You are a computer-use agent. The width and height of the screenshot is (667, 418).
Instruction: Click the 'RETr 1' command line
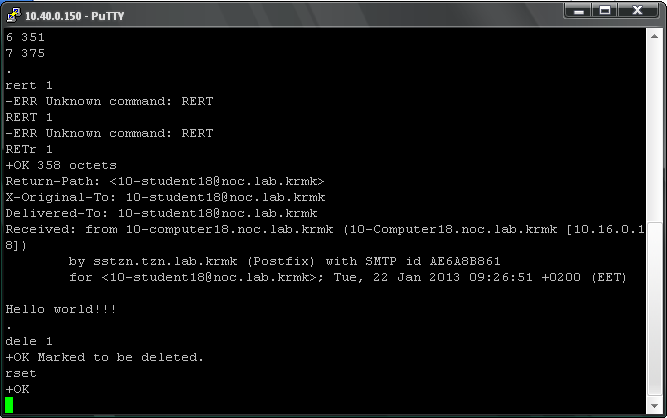coord(29,149)
